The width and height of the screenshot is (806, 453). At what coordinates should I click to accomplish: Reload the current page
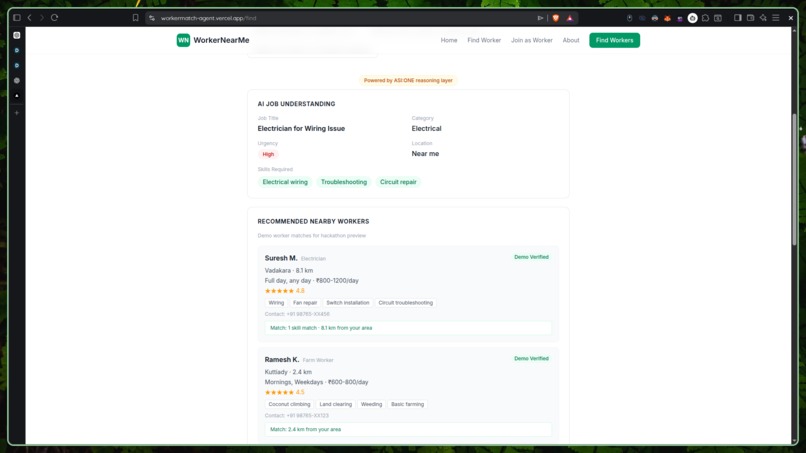click(54, 17)
